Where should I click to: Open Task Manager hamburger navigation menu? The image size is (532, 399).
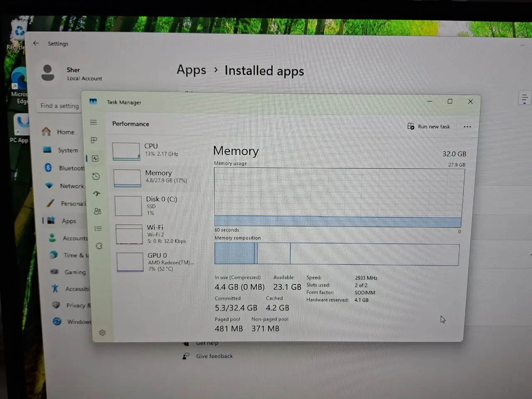coord(94,122)
